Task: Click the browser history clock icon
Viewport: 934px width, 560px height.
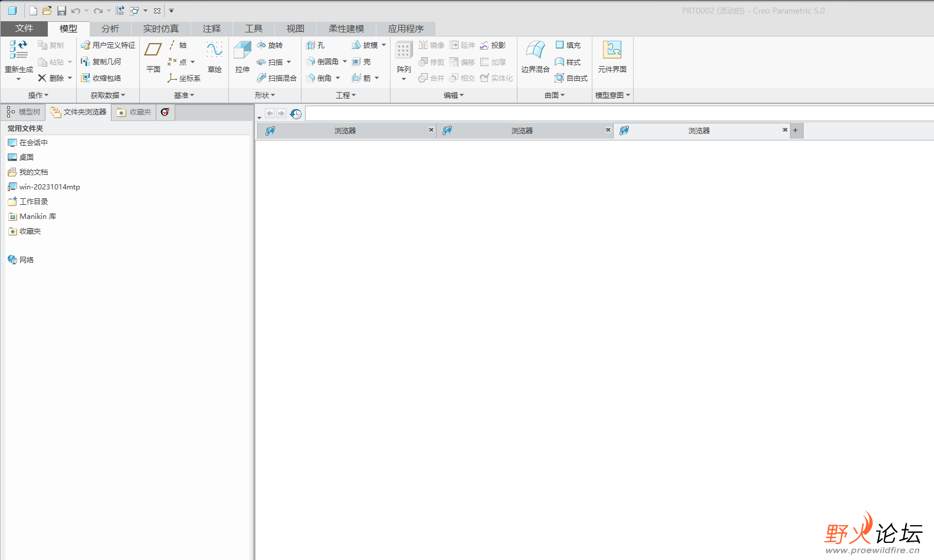Action: (x=296, y=114)
